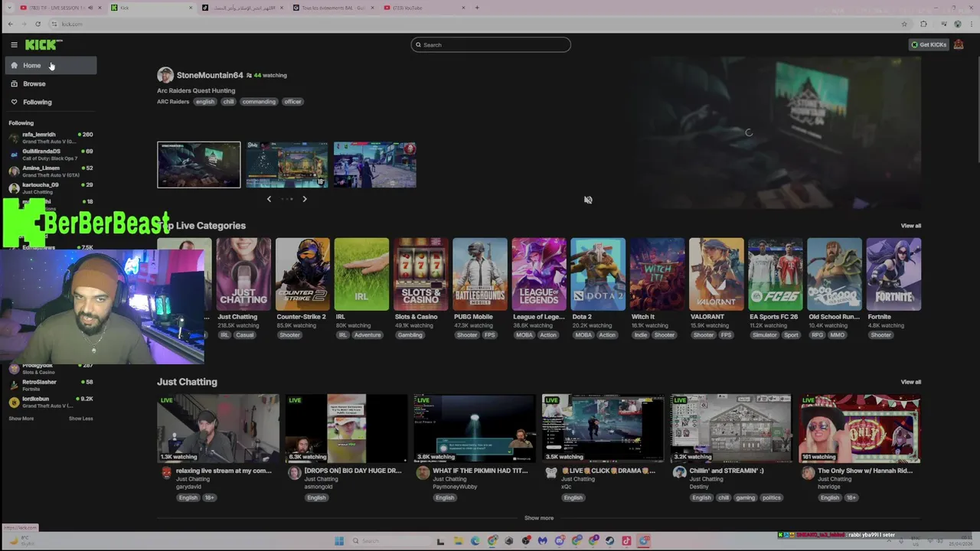Image resolution: width=980 pixels, height=551 pixels.
Task: Go to previous featured stream arrow
Action: [269, 199]
